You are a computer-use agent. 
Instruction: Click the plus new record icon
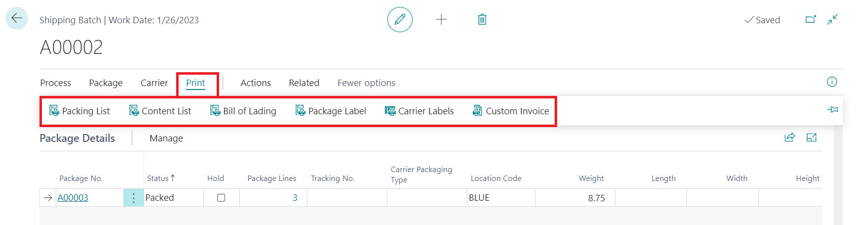[441, 20]
